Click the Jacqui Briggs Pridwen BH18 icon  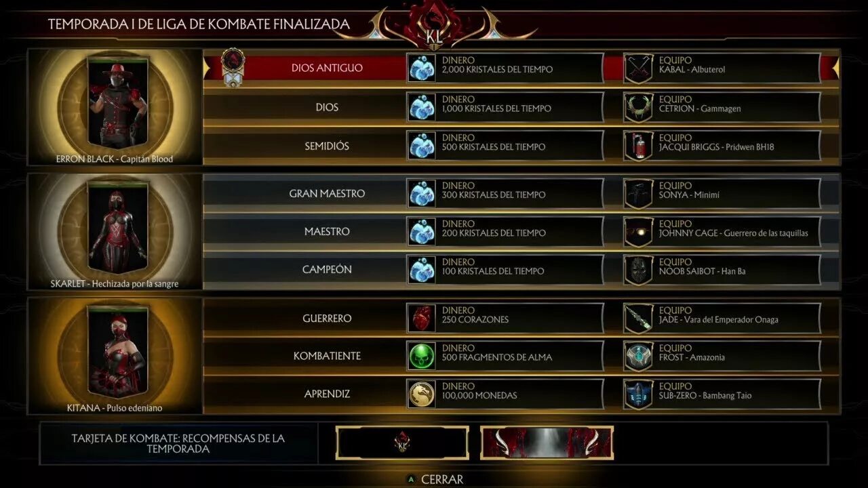638,146
